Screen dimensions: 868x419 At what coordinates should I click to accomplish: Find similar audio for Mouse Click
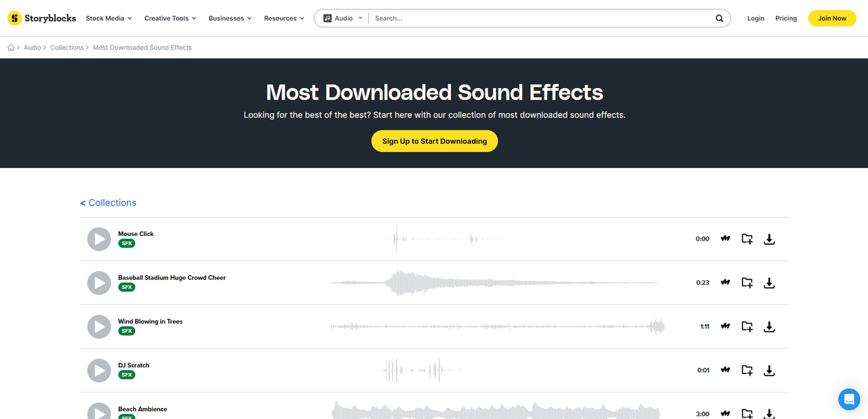point(726,239)
